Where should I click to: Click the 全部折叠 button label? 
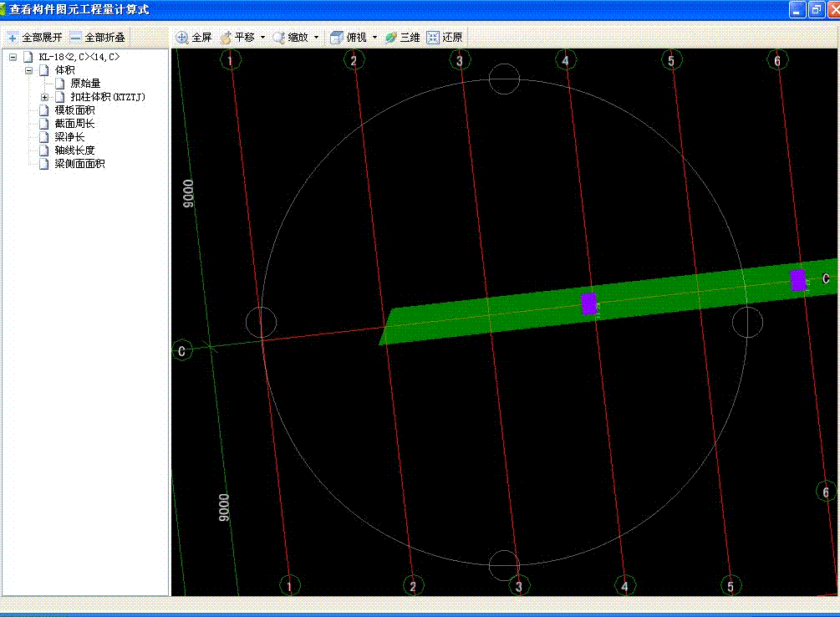[105, 38]
